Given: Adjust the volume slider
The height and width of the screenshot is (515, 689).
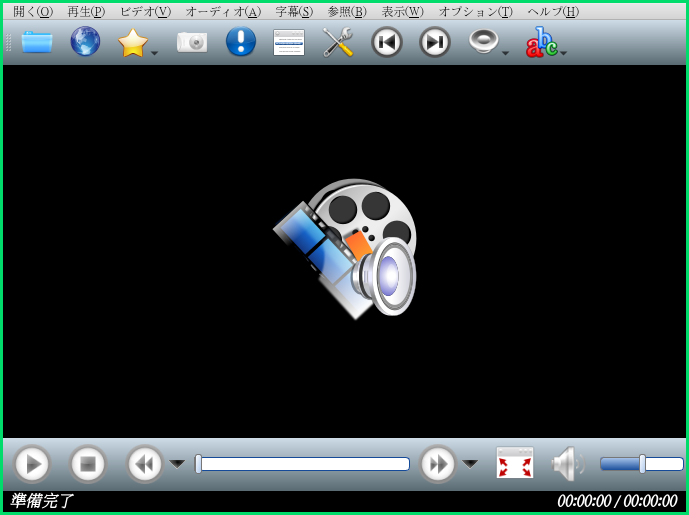Looking at the screenshot, I should pyautogui.click(x=642, y=464).
